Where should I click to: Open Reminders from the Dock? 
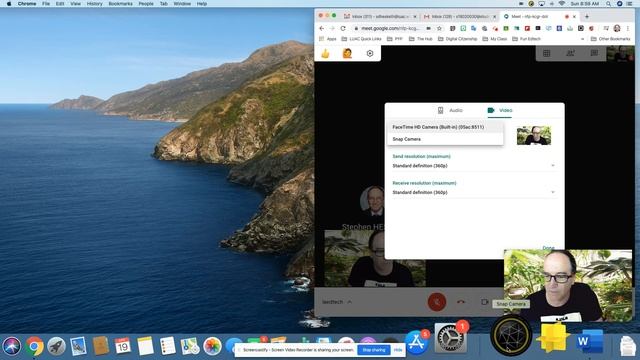pos(167,346)
